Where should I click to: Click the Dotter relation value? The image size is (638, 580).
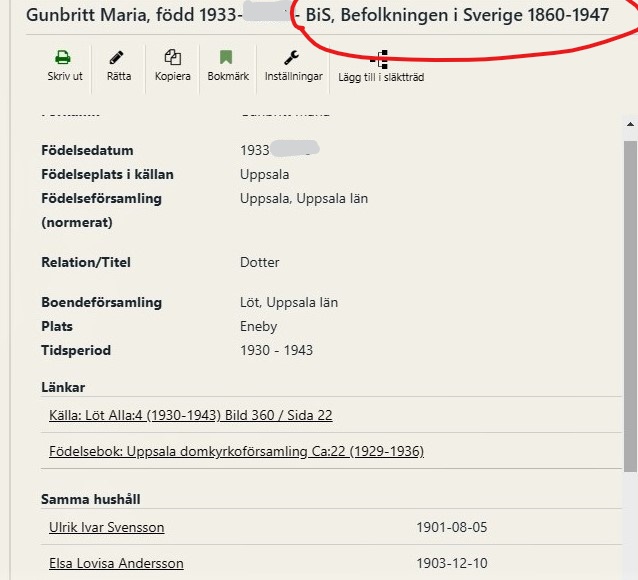pyautogui.click(x=259, y=262)
